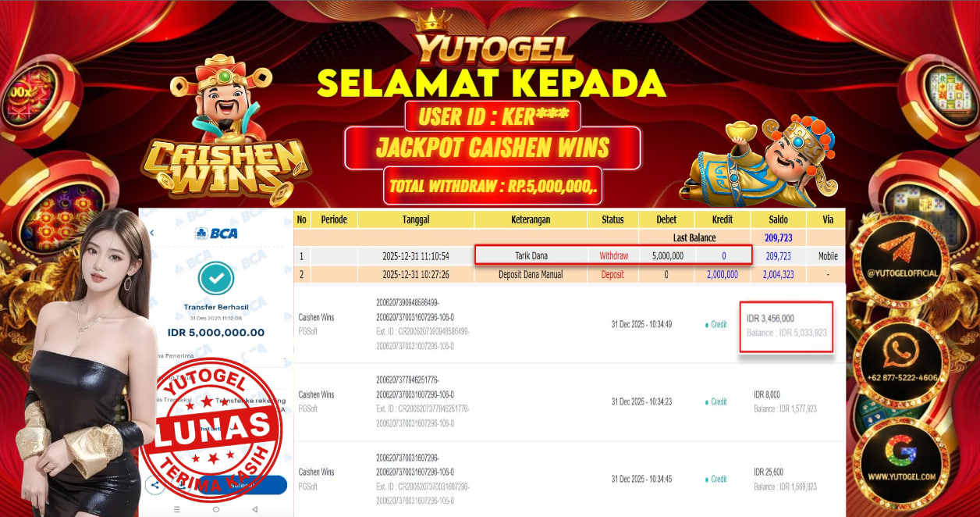Click the Keterangan column header
Viewport: 980px width, 517px height.
[531, 219]
